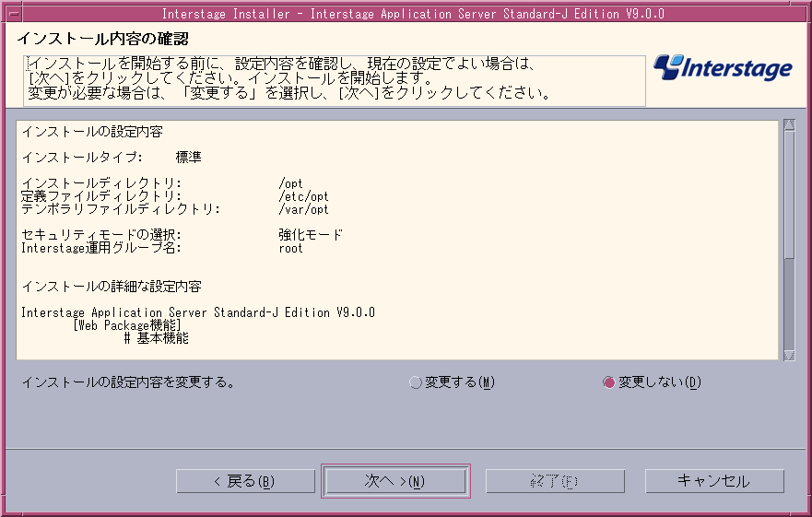Click the キャンセル cancel button
The width and height of the screenshot is (812, 517).
pyautogui.click(x=714, y=481)
